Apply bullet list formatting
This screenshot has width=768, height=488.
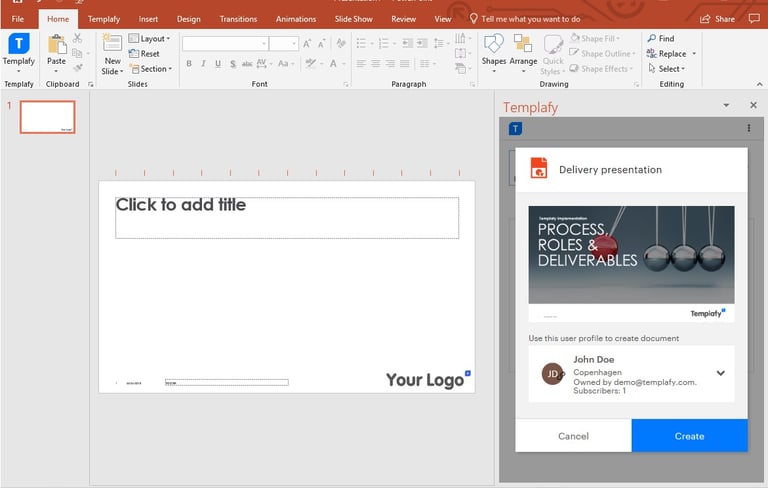point(364,44)
